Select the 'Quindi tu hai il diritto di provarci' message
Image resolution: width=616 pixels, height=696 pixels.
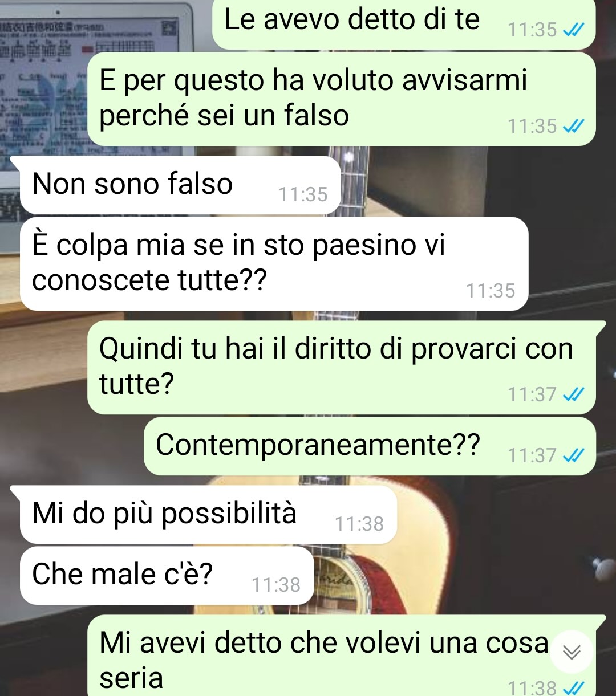[342, 368]
